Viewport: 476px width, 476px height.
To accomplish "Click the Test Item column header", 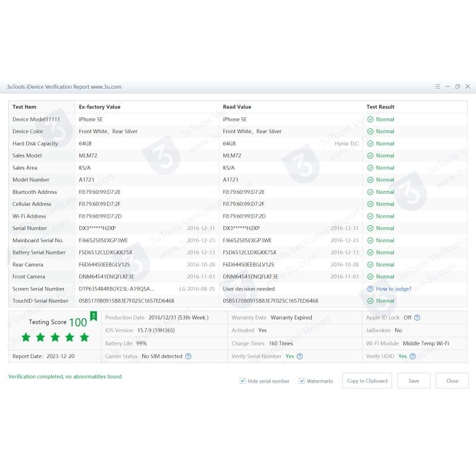I will (x=24, y=107).
